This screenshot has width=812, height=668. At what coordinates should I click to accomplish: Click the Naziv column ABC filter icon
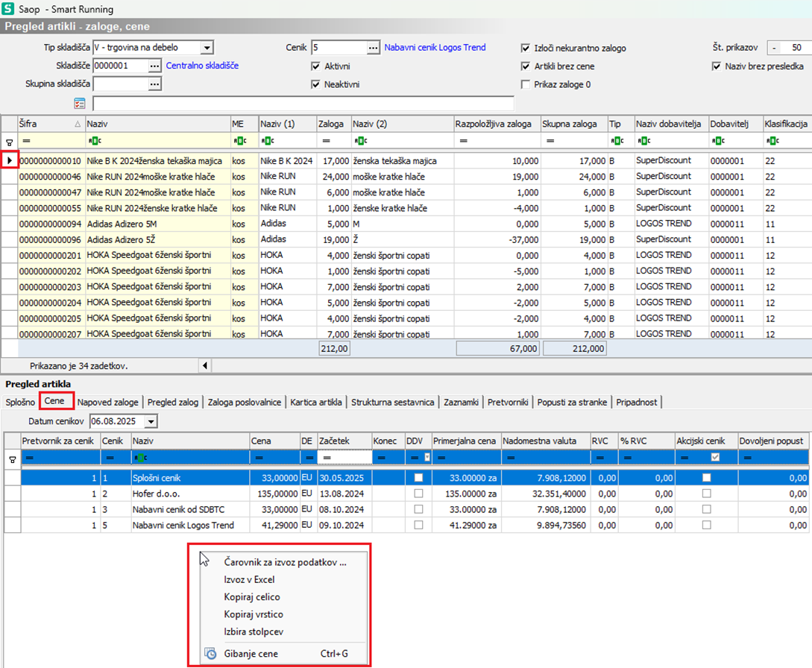(x=95, y=140)
